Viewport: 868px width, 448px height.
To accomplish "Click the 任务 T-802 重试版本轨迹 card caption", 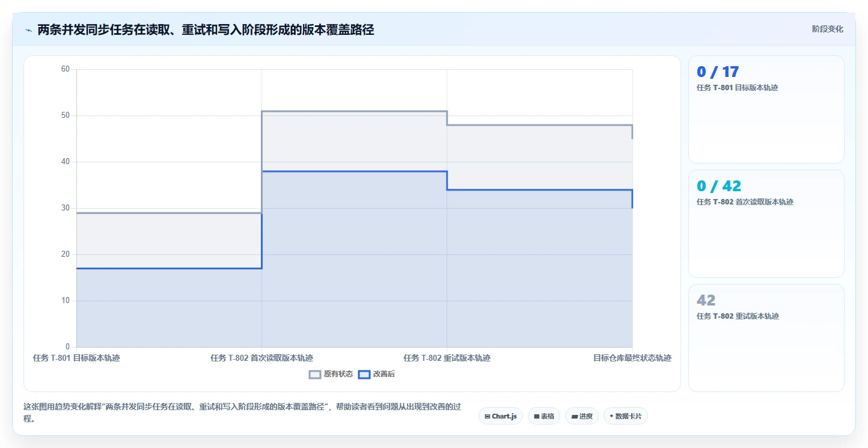I will click(738, 316).
